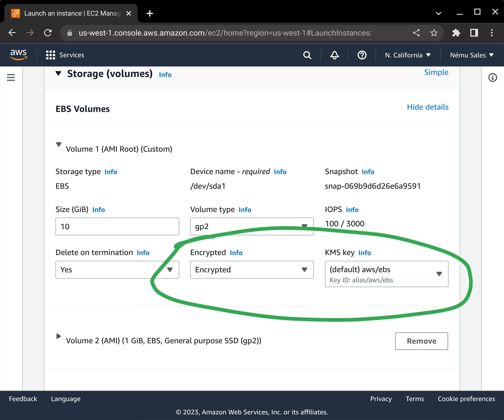Open Info link beside Delete on termination

coord(143,253)
